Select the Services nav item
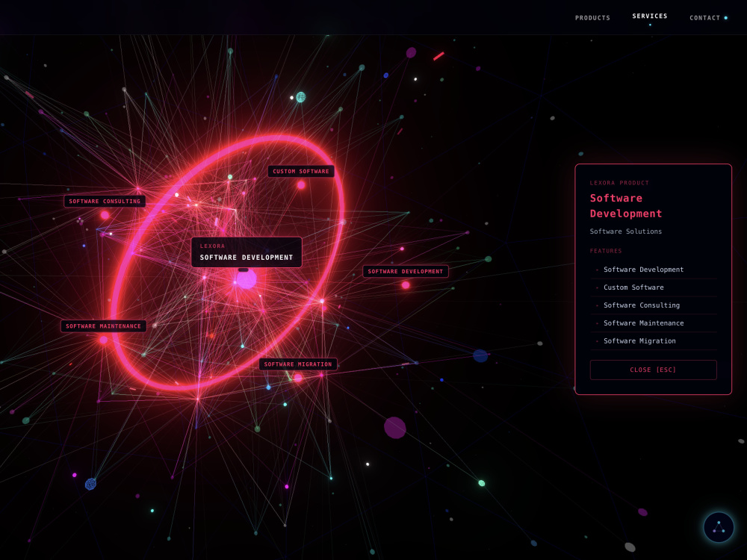The image size is (747, 560). point(649,16)
